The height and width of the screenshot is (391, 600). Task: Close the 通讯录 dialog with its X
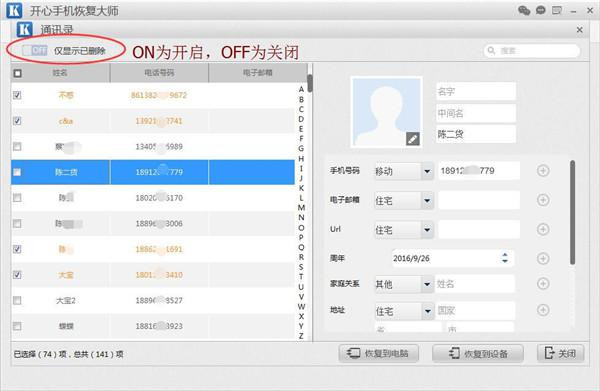[x=580, y=29]
